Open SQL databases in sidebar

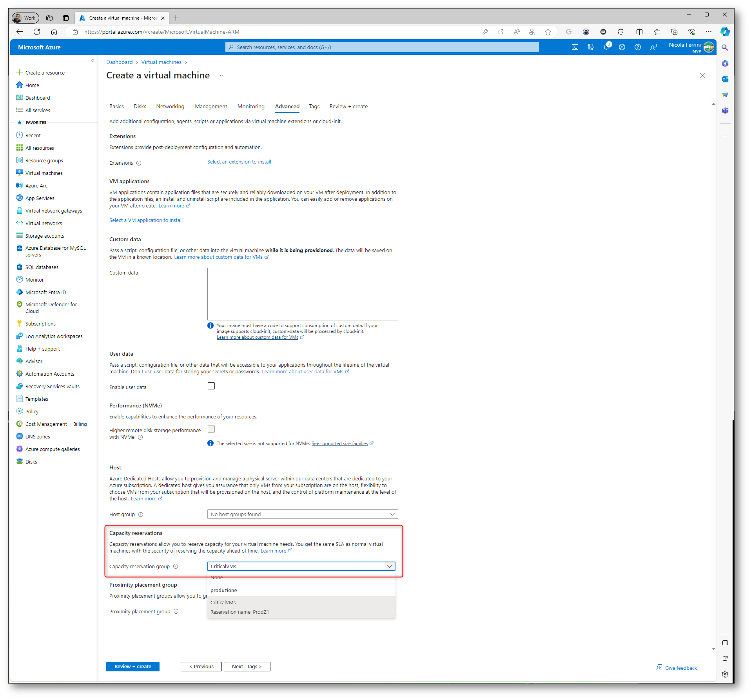(42, 267)
